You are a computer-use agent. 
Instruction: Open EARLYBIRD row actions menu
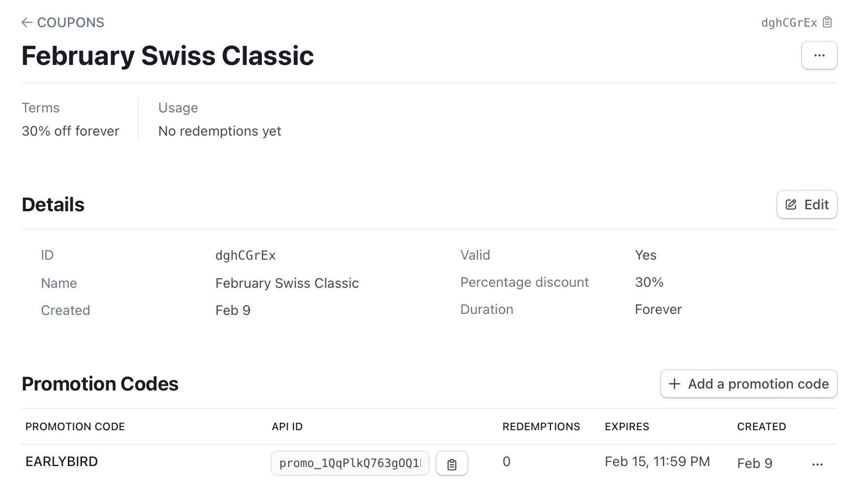(817, 464)
